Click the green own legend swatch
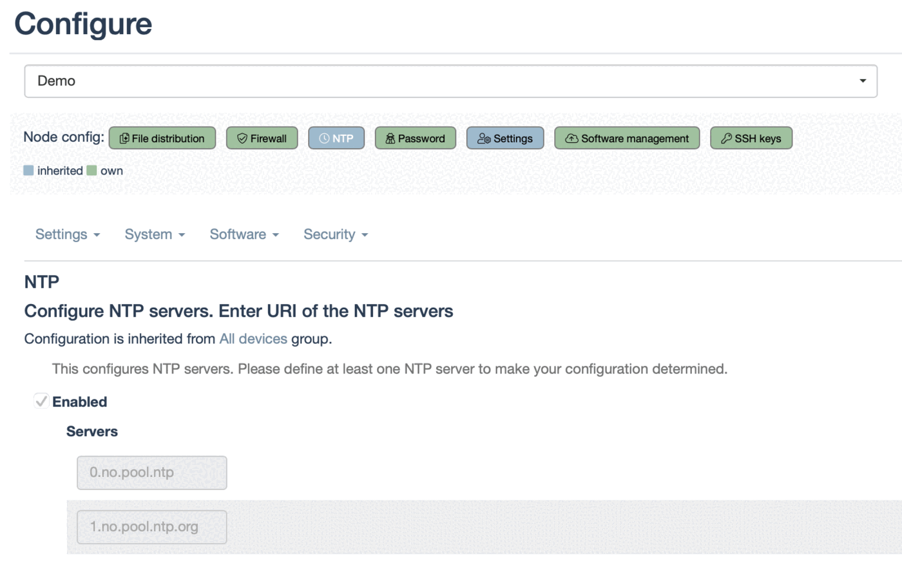 tap(91, 171)
